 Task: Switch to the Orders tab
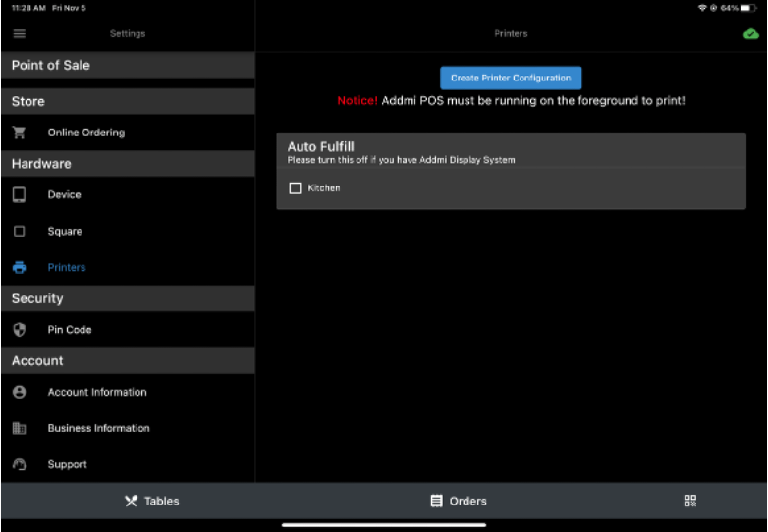coord(459,502)
